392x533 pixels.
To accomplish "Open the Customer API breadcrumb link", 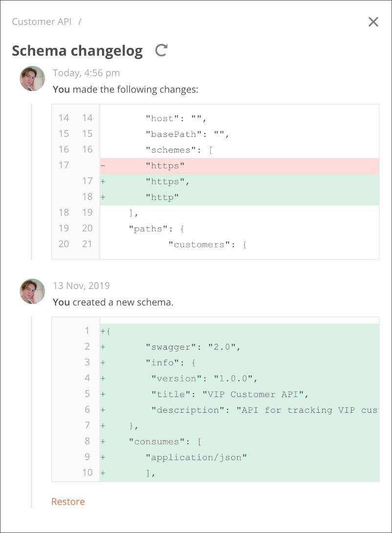I will 42,22.
